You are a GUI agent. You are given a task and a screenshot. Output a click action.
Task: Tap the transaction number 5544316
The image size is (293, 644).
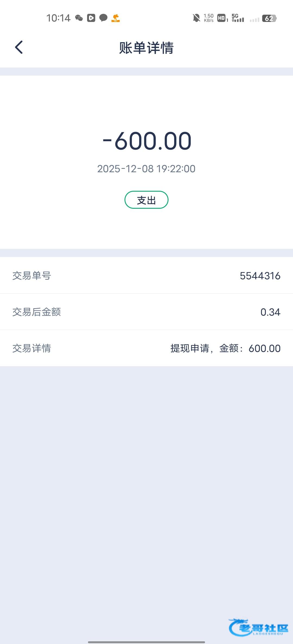coord(260,276)
